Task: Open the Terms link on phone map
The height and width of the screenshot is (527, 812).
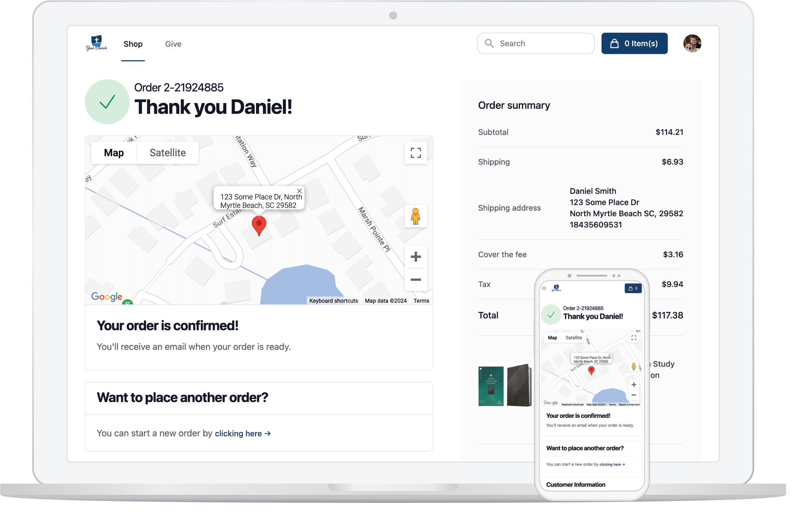Action: [612, 405]
